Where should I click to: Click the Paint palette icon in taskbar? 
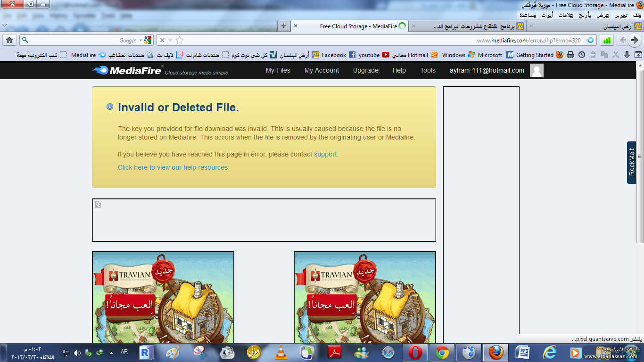pyautogui.click(x=173, y=353)
